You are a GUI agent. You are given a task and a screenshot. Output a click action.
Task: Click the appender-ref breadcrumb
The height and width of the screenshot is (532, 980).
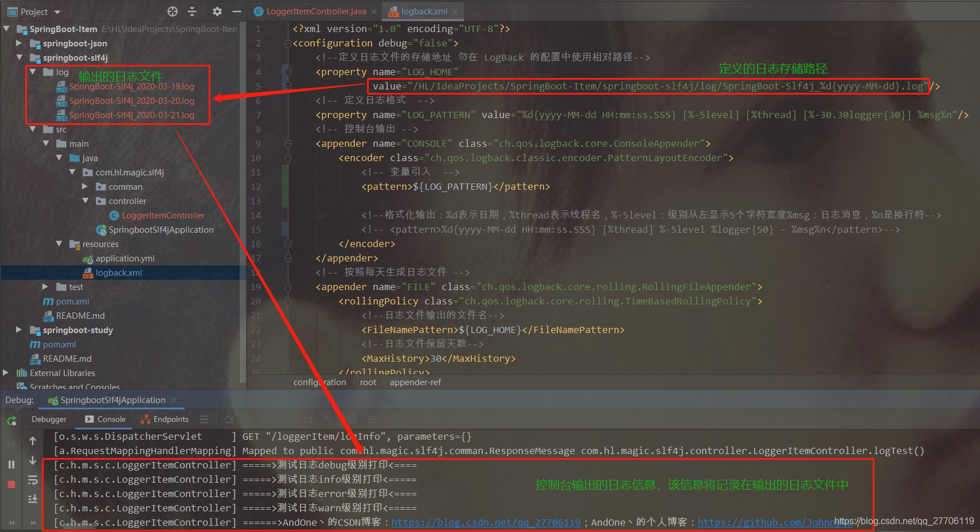(416, 382)
